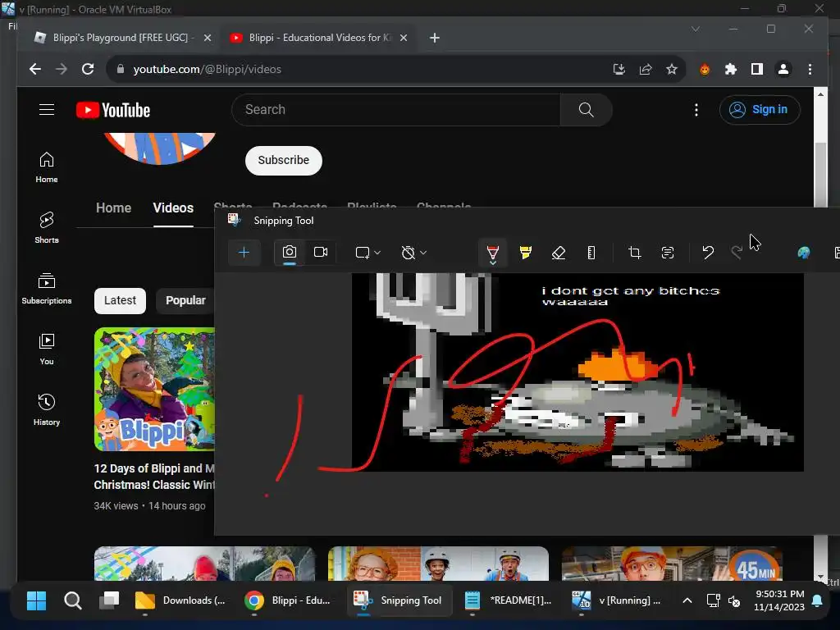The width and height of the screenshot is (840, 630).
Task: Open YouTube settings three-dot menu
Action: [696, 110]
